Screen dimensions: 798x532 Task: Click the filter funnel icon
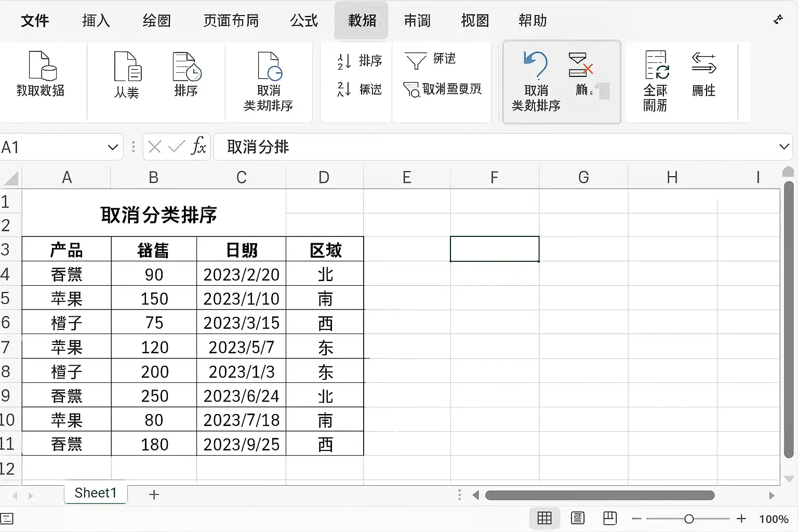416,61
